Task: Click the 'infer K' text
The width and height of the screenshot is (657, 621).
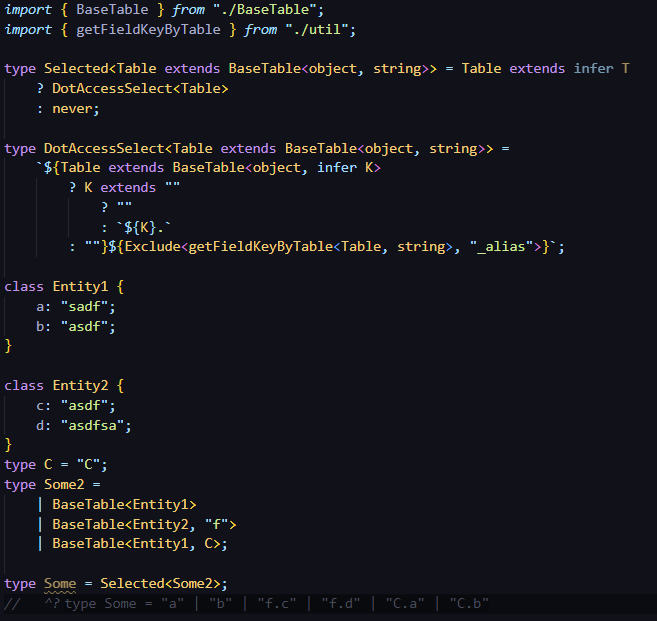Action: (x=345, y=168)
